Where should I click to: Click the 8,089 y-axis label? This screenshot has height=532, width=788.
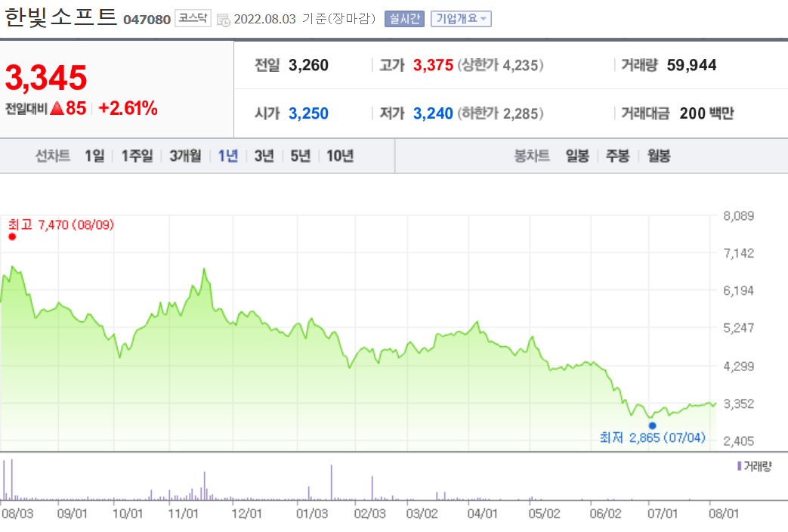[738, 215]
